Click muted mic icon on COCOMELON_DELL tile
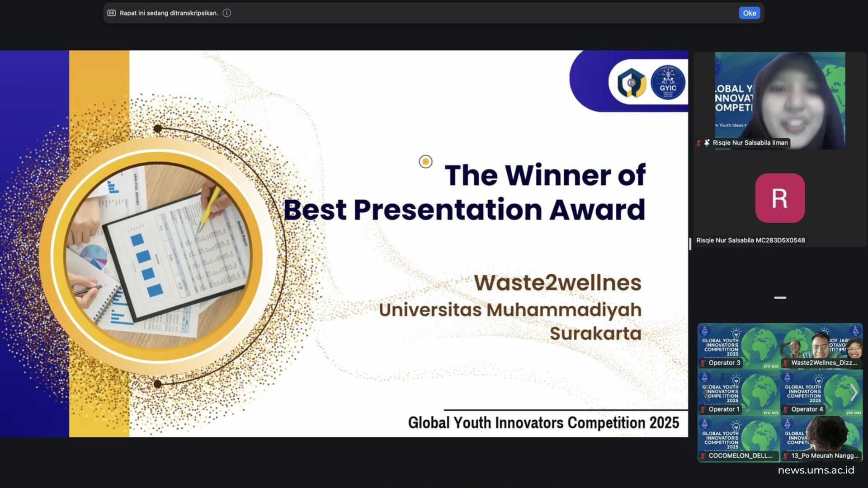 pyautogui.click(x=703, y=456)
